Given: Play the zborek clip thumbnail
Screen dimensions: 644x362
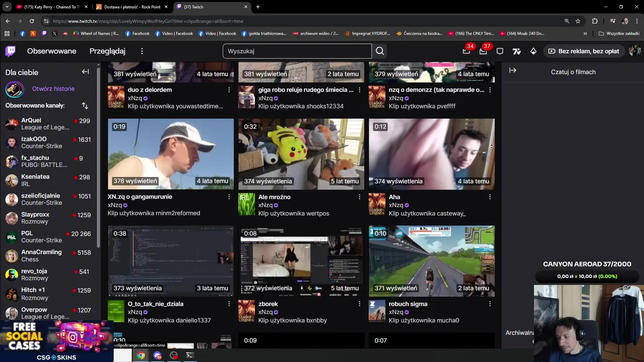Looking at the screenshot, I should pyautogui.click(x=301, y=261).
